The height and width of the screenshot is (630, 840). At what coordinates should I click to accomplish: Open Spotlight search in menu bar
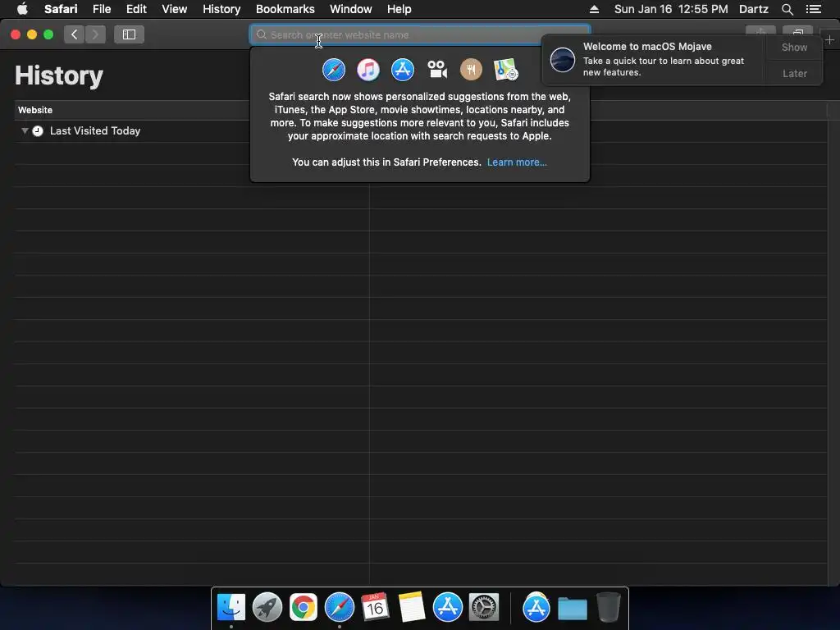(787, 9)
